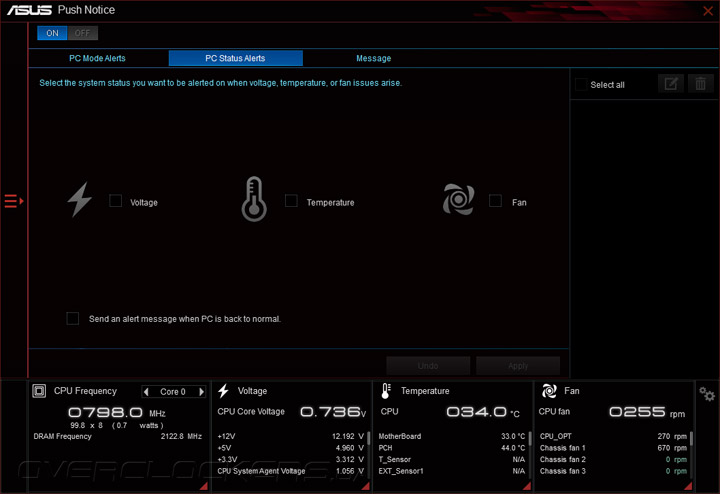
Task: Click the Chassis fan 3 row
Action: click(613, 471)
